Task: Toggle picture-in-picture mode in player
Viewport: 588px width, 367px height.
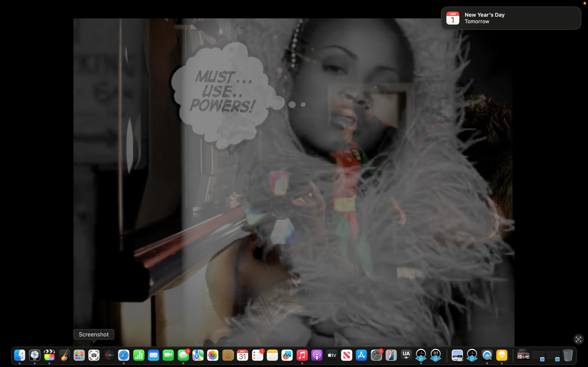Action: [x=360, y=290]
